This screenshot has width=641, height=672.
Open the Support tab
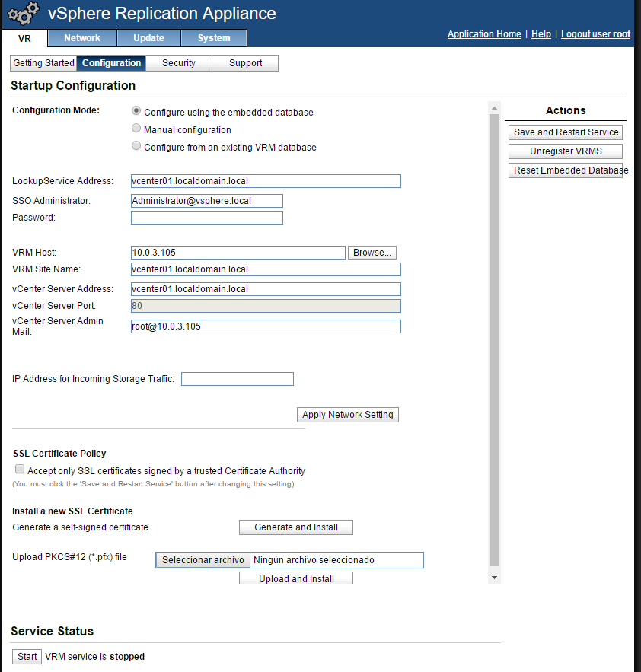point(244,63)
